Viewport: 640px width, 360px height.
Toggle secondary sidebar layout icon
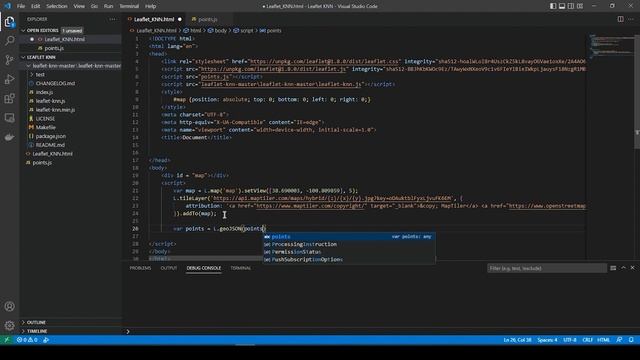pos(571,6)
